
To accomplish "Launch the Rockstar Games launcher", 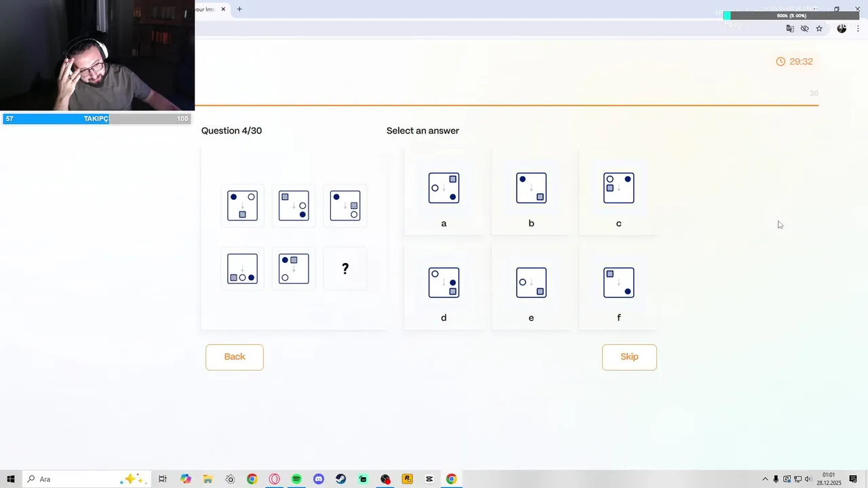I will coord(407,479).
